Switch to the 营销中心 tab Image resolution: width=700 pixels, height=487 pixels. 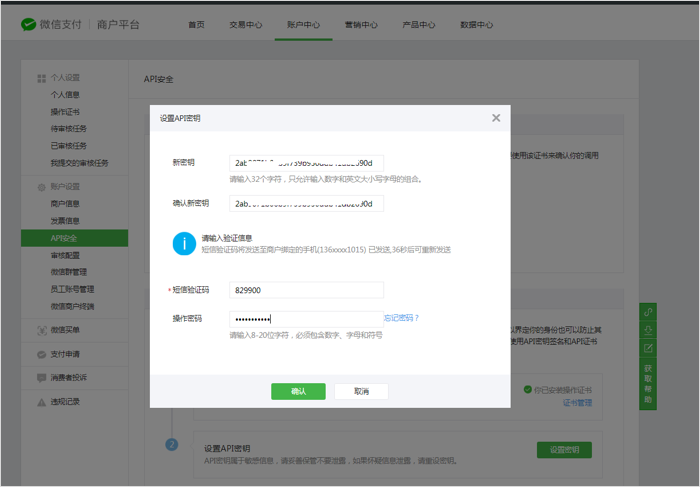361,24
